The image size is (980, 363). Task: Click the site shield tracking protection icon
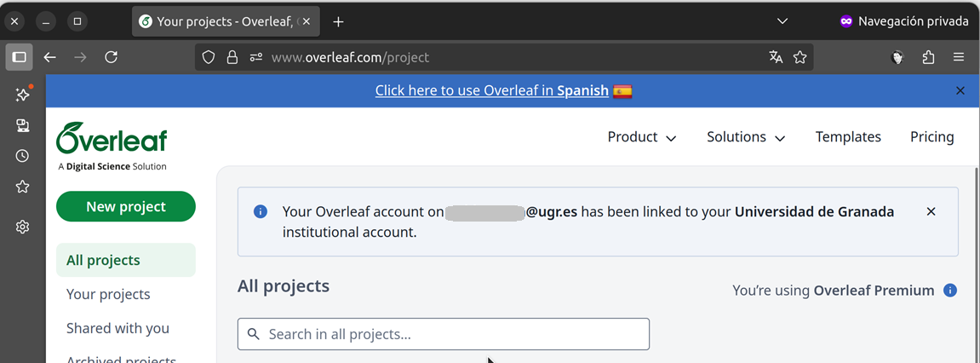pos(209,57)
